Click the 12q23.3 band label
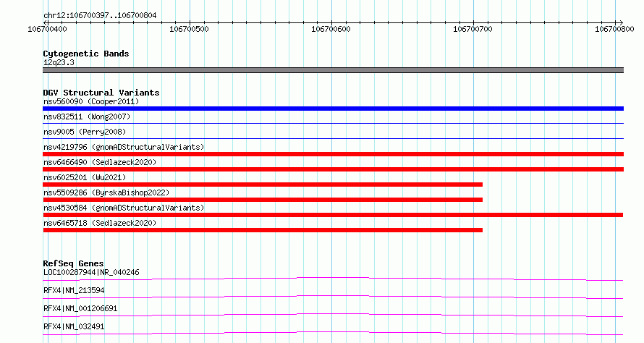Image resolution: width=644 pixels, height=343 pixels. coord(59,62)
